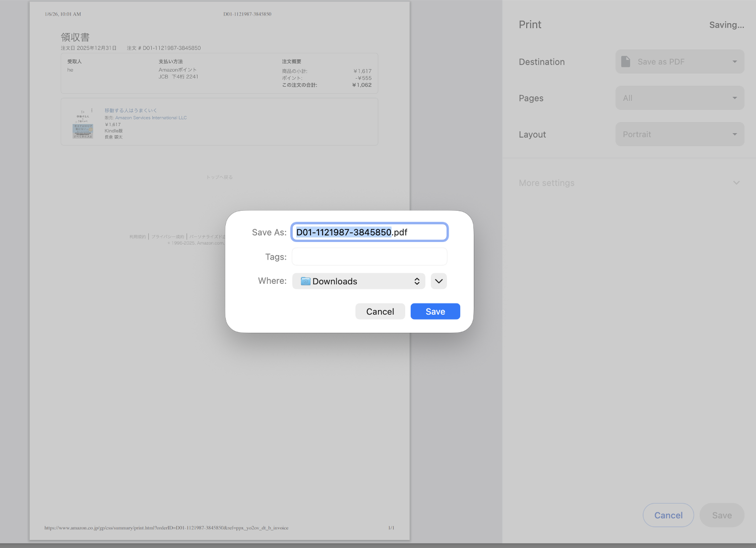Click the 領収書 heading in preview
Image resolution: width=756 pixels, height=548 pixels.
(75, 37)
